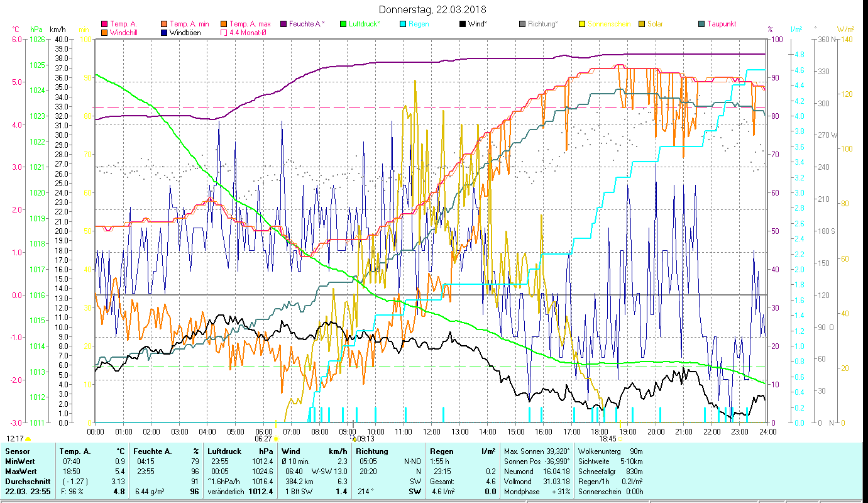Click the pink Temp. A. legend swatch
Screen dimensions: 868x503
(104, 25)
